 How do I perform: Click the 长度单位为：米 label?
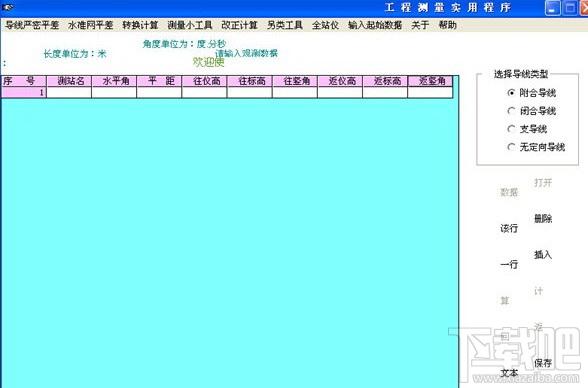(x=75, y=54)
